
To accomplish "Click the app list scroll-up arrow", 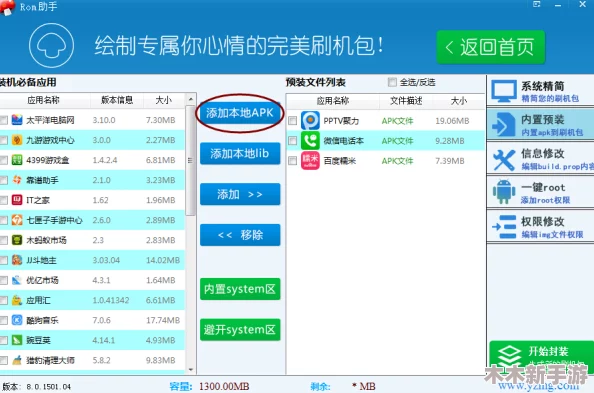I will coord(191,99).
